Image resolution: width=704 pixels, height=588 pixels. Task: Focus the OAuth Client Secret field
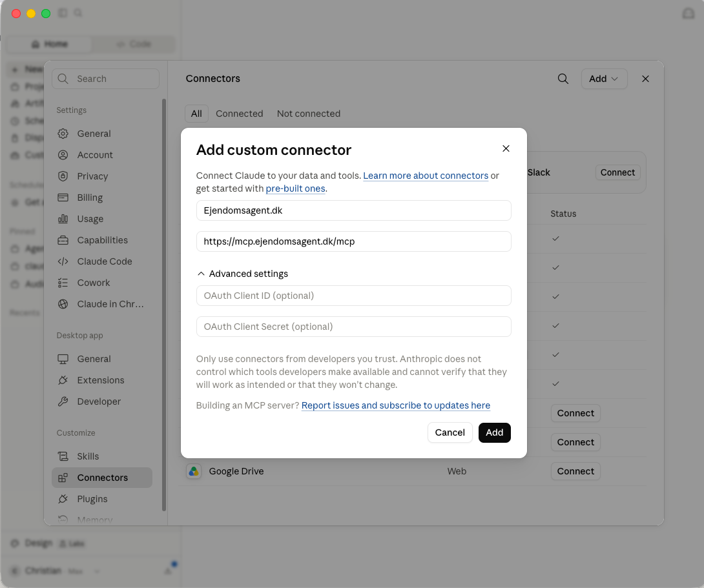pyautogui.click(x=354, y=327)
